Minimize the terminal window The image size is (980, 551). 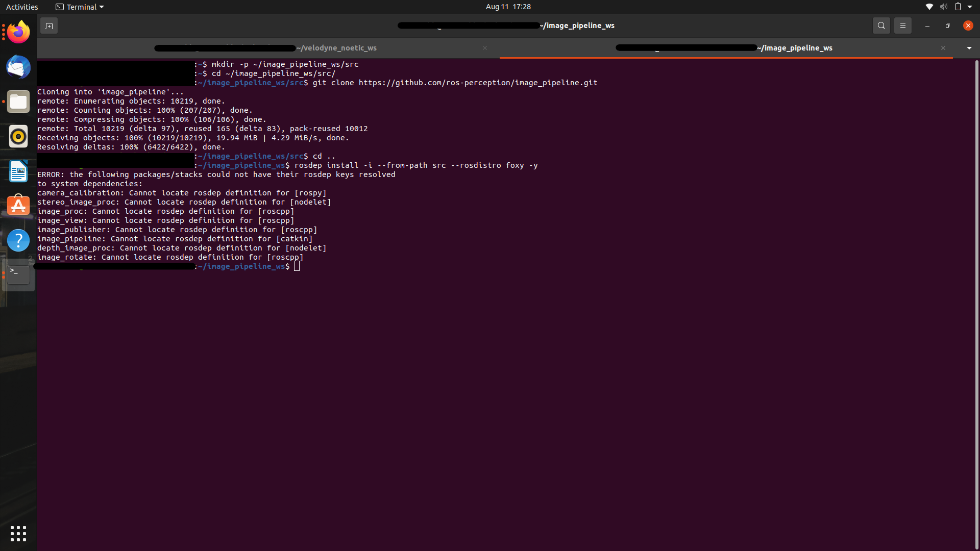927,26
